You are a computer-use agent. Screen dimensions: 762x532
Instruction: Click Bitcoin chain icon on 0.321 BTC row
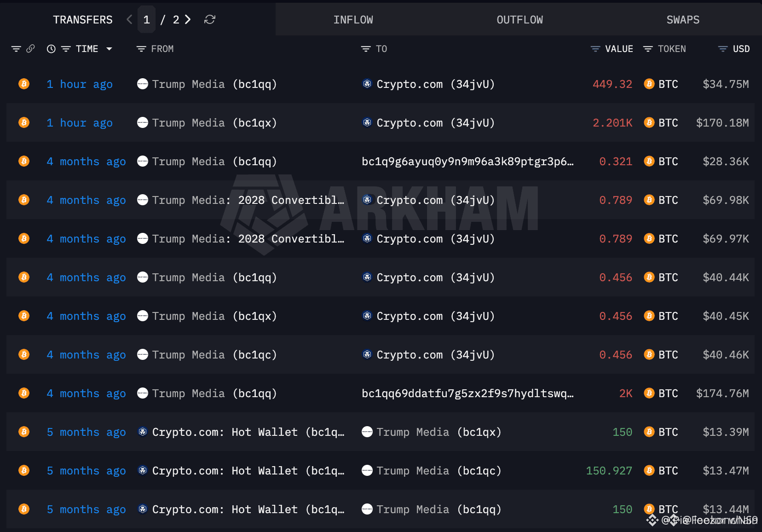tap(24, 161)
